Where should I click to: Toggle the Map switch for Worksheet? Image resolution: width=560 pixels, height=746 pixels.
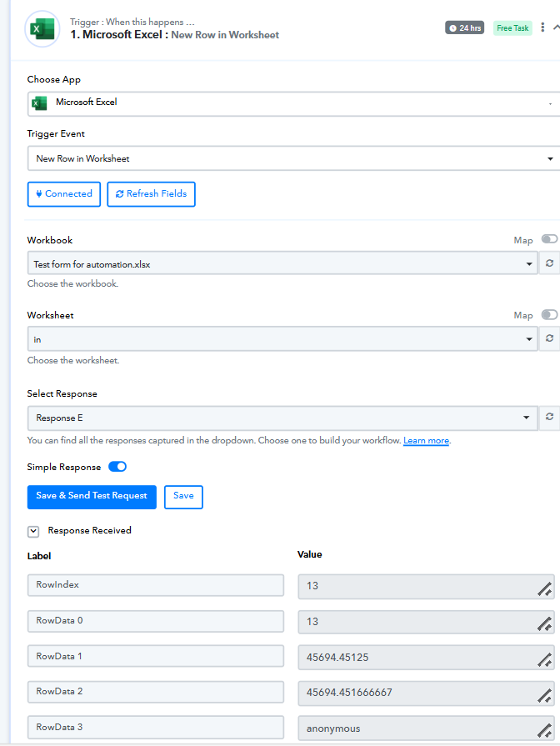[549, 314]
